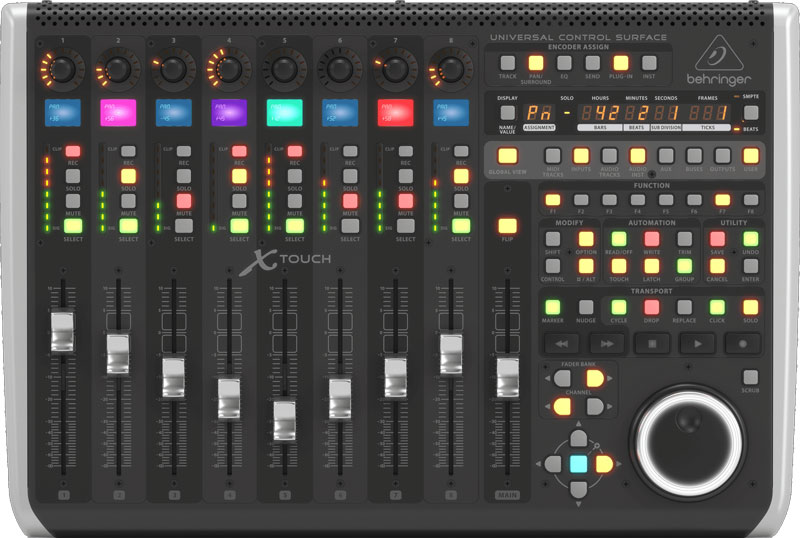Click the Outputs view button
Viewport: 800px width, 538px height.
click(x=722, y=156)
